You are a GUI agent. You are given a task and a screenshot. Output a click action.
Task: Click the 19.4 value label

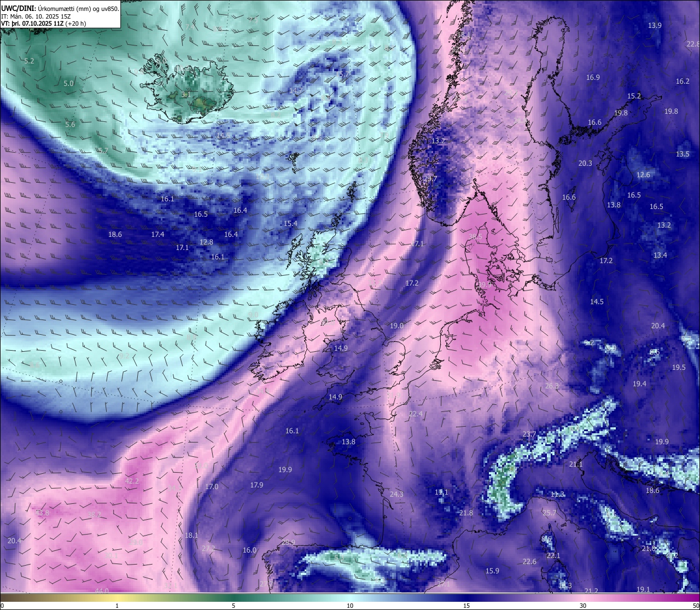click(639, 384)
